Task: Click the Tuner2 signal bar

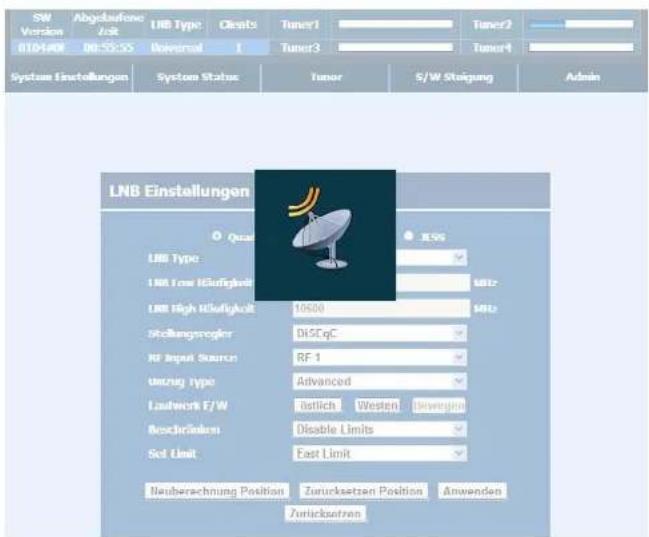Action: click(x=581, y=24)
